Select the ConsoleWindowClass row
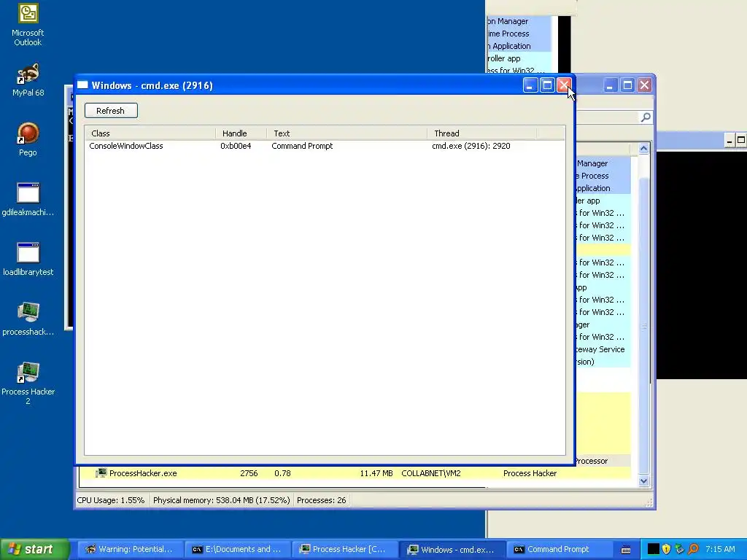The height and width of the screenshot is (560, 747). [x=325, y=146]
